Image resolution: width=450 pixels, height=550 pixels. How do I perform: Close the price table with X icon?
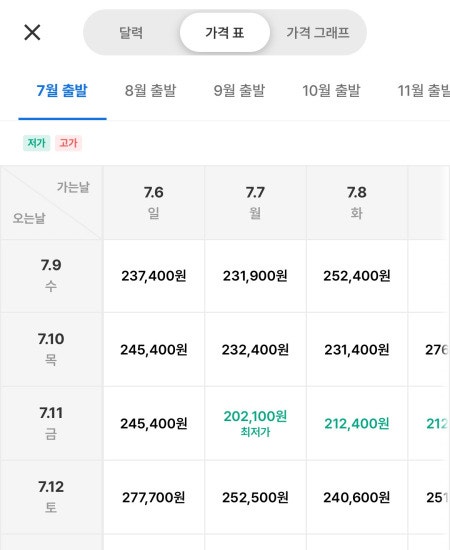[32, 32]
